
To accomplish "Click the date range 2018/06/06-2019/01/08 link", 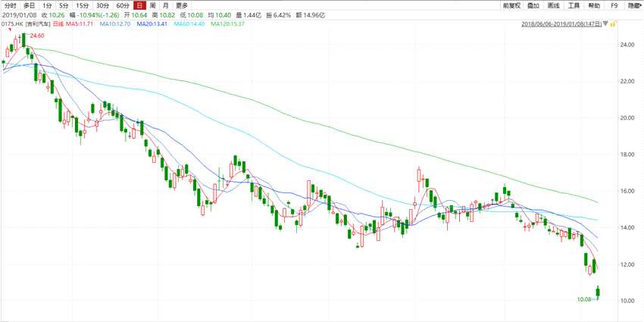I will pos(561,24).
